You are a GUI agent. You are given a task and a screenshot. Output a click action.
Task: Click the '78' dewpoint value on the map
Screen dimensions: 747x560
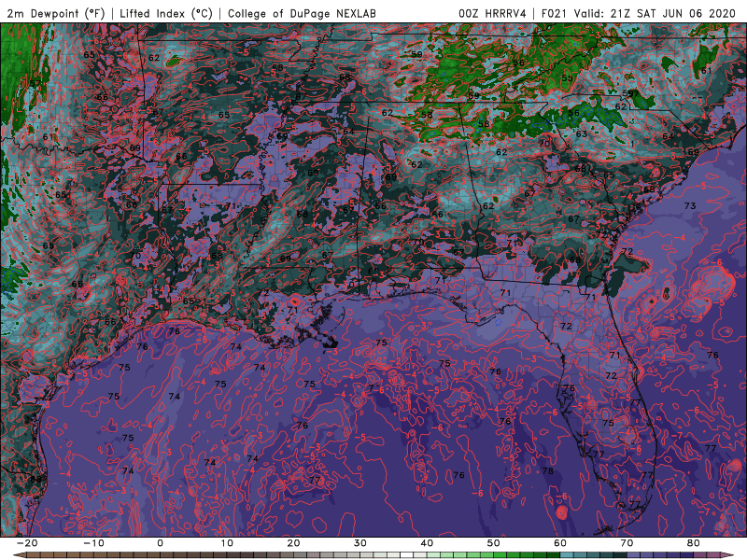548,471
